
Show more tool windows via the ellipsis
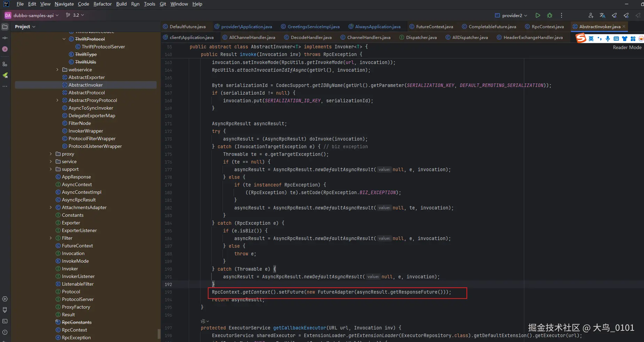point(5,86)
